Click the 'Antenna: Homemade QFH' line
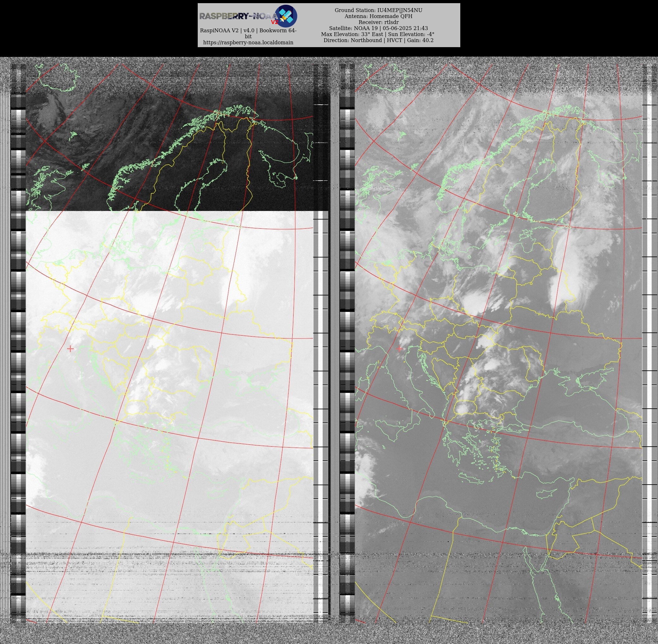 [x=378, y=16]
